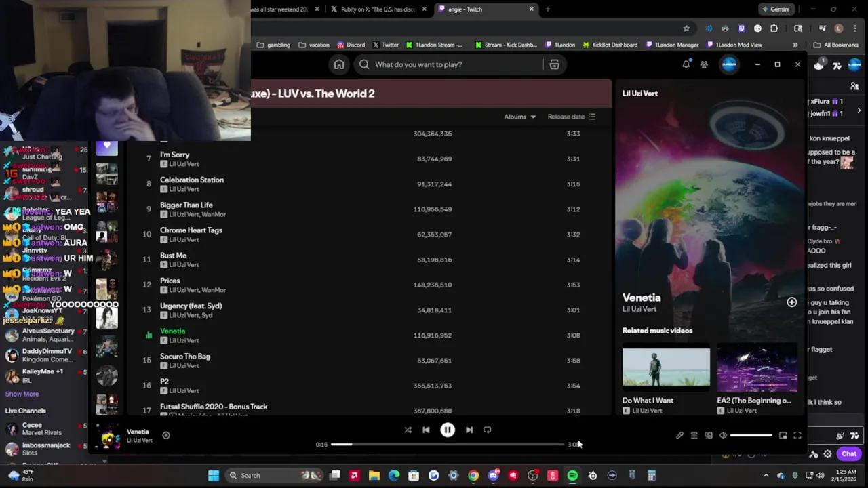Open AlveusSanctuary channel in Twitch sidebar

pyautogui.click(x=45, y=335)
